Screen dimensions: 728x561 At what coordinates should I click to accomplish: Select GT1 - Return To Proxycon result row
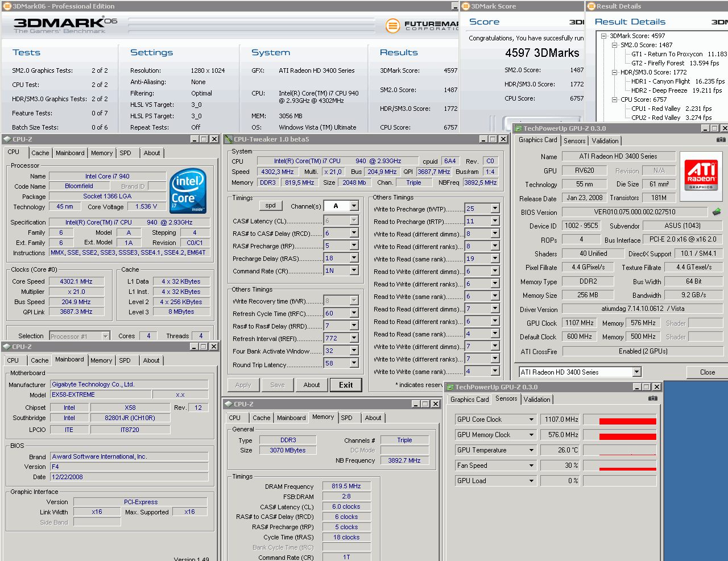(679, 54)
